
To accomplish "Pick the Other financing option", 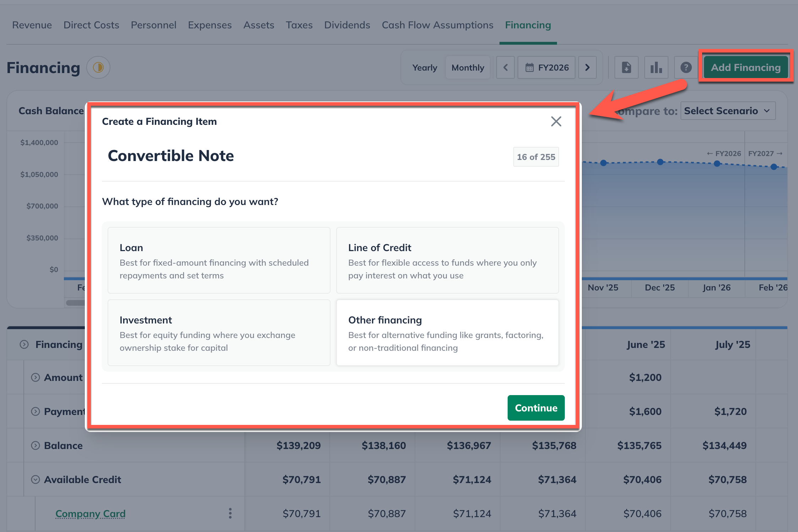I will pos(447,333).
